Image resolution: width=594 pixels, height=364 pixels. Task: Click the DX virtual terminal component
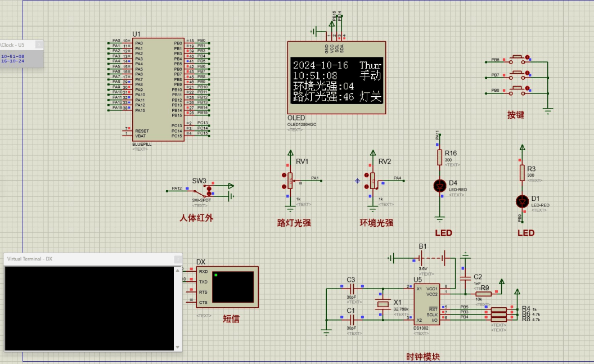click(x=227, y=287)
